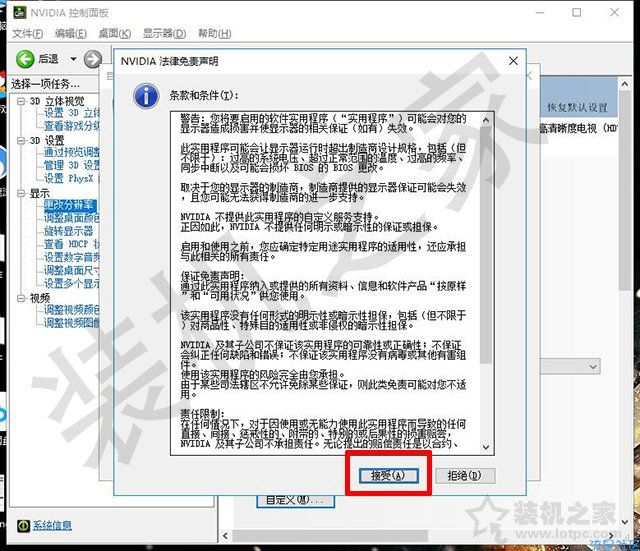Click the 保证免责声明 heading text
The image size is (640, 551).
[x=212, y=276]
